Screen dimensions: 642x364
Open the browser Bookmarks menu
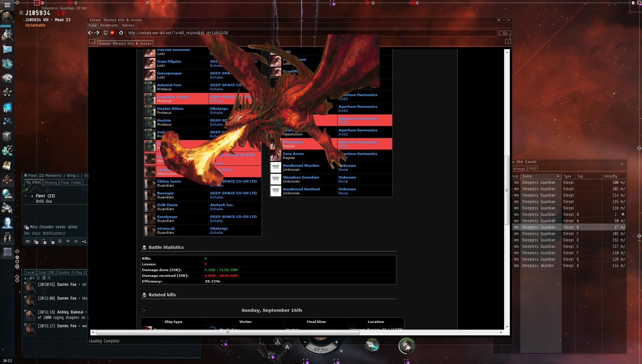pyautogui.click(x=109, y=25)
